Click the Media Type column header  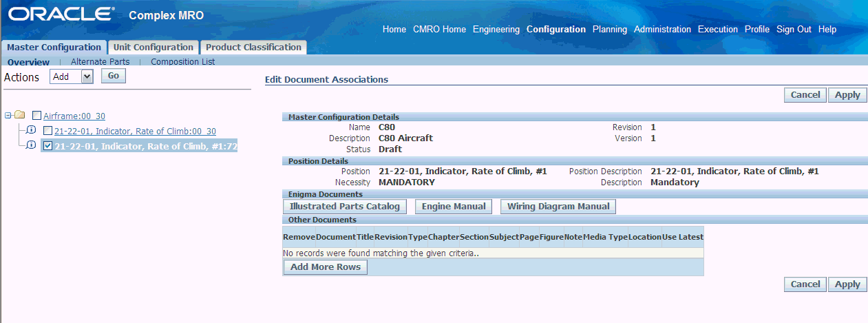coord(605,237)
